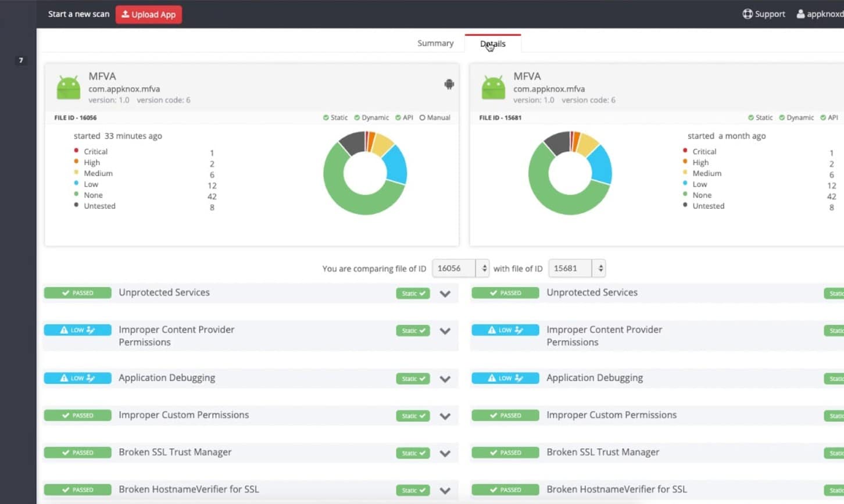Click PASSED badge of left Broken HostnameVerifier
The image size is (844, 504).
click(78, 490)
